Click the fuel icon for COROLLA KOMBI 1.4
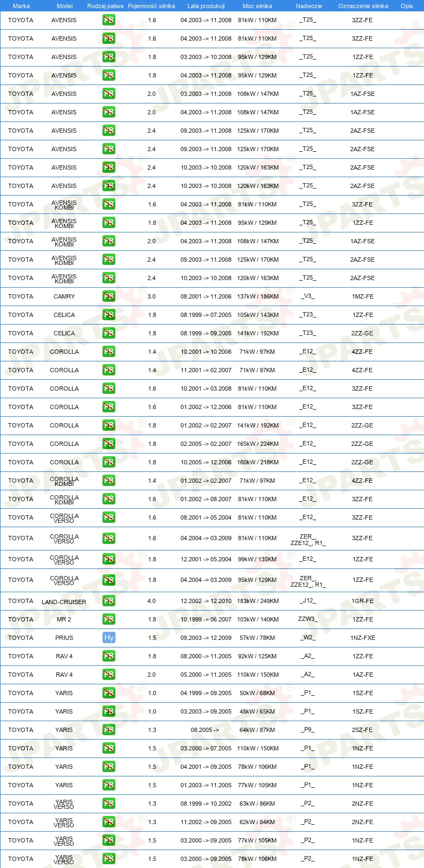The height and width of the screenshot is (868, 424). 109,481
